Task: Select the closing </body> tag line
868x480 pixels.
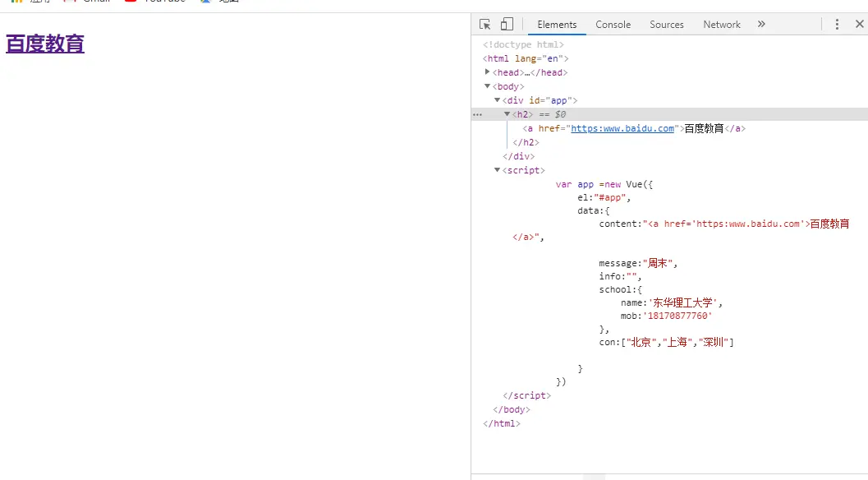Action: click(x=512, y=409)
